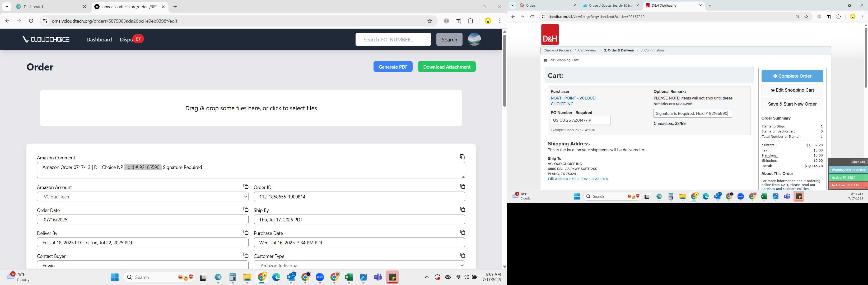868x285 pixels.
Task: Bookmark the D&H page with star icon
Action: (806, 16)
